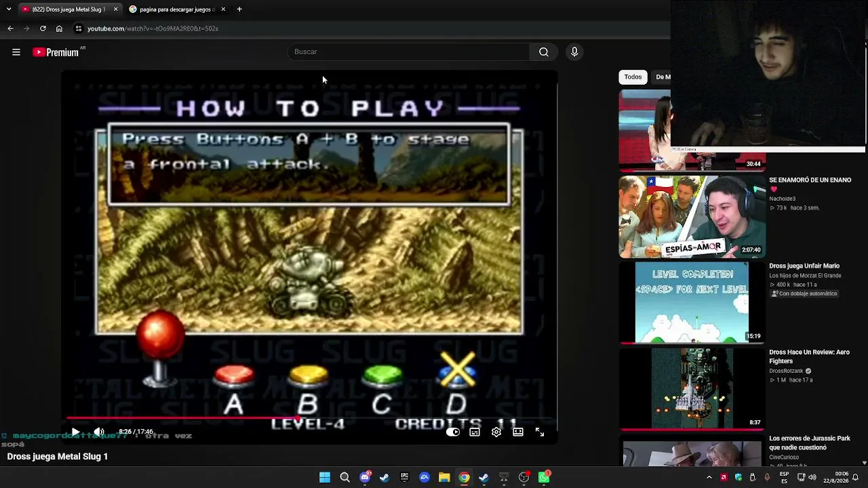Turn on subtitles in the player
868x488 pixels.
pyautogui.click(x=475, y=432)
